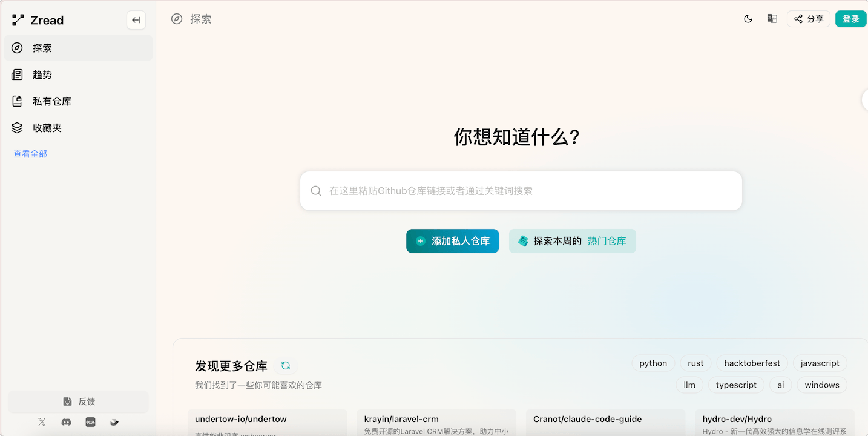Click the 查看全部 link
The image size is (868, 436).
[x=30, y=154]
